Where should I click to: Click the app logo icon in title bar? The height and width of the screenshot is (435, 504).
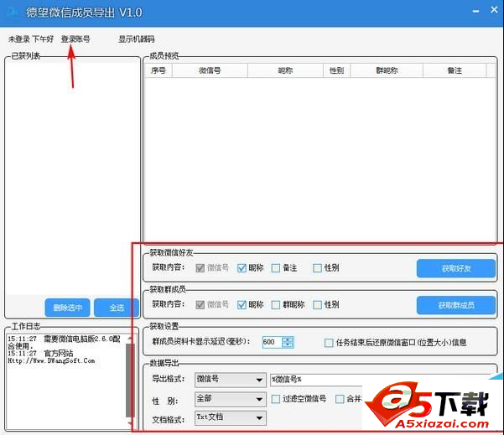[x=13, y=13]
